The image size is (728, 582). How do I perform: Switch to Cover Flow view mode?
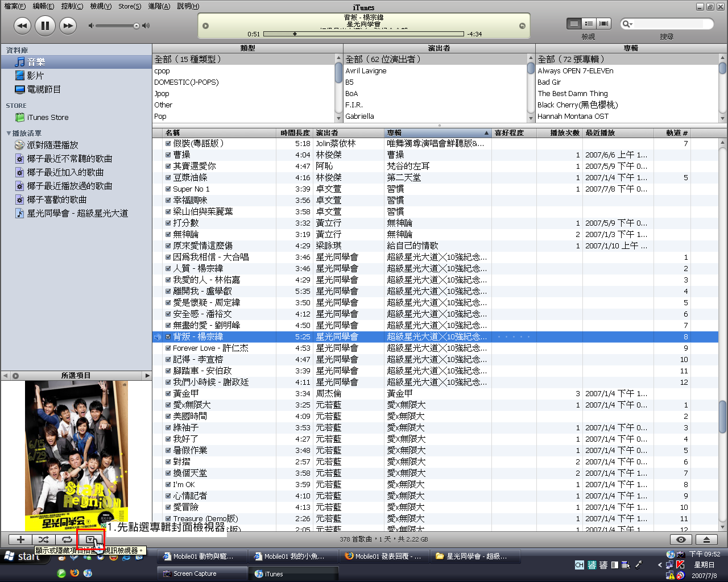[x=604, y=23]
